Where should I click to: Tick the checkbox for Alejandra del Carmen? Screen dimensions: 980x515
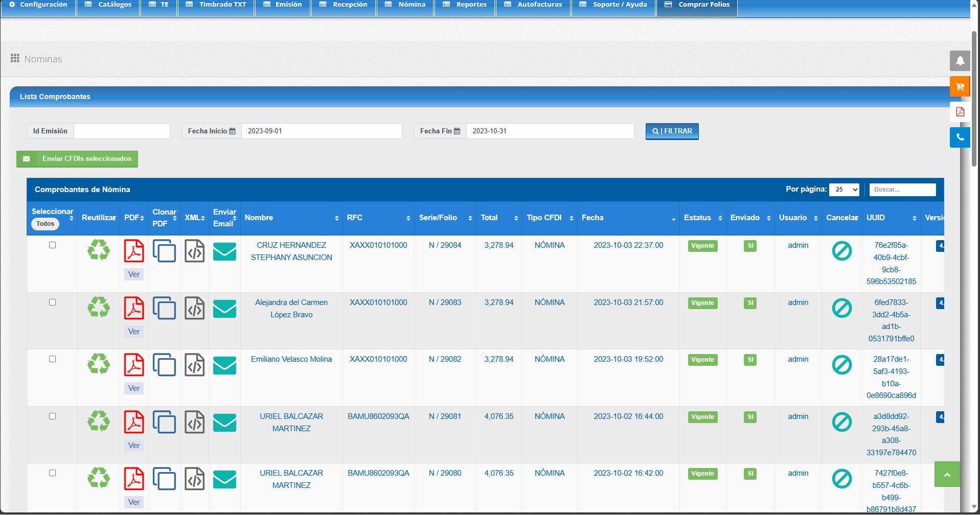(52, 302)
